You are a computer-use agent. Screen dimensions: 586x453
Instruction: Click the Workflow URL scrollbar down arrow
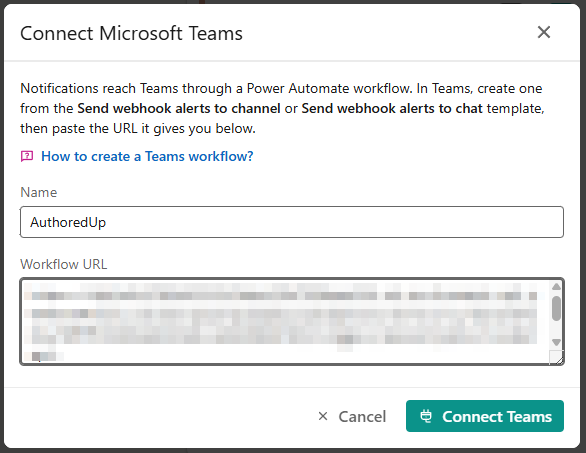coord(556,342)
